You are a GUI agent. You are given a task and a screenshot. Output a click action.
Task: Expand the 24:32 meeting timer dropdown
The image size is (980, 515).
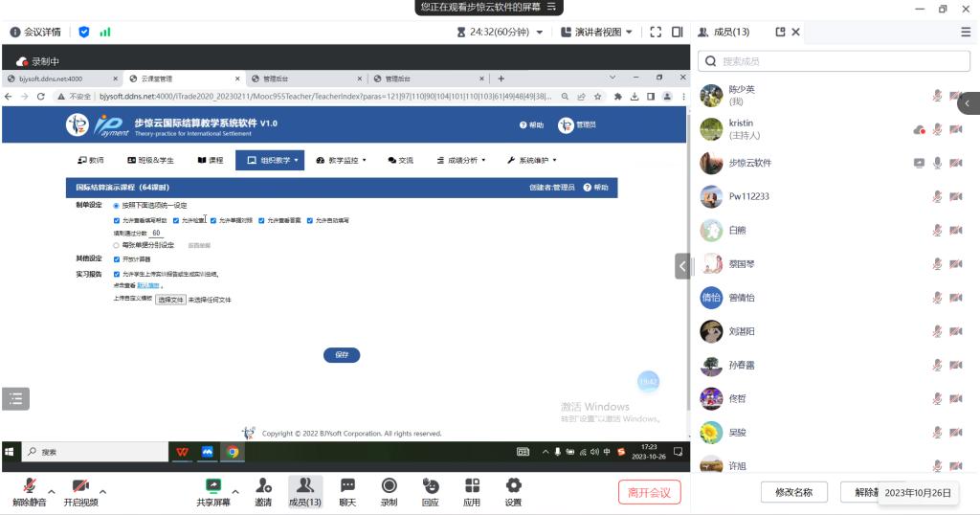[x=539, y=32]
